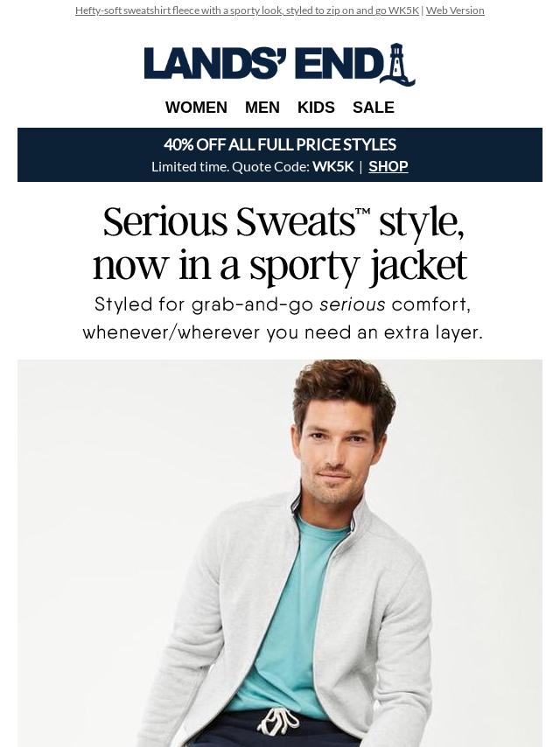Viewport: 560px width, 747px height.
Task: Select the KIDS navigation item
Action: pos(316,108)
